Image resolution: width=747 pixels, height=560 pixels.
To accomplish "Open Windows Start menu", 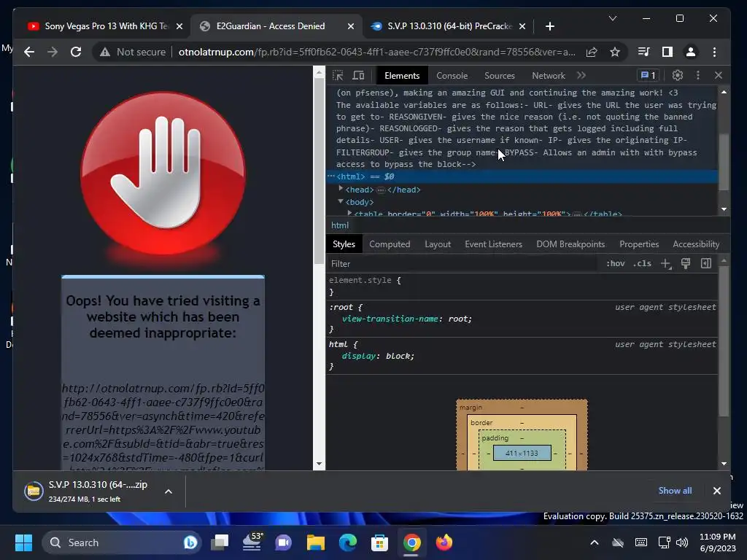I will click(23, 542).
